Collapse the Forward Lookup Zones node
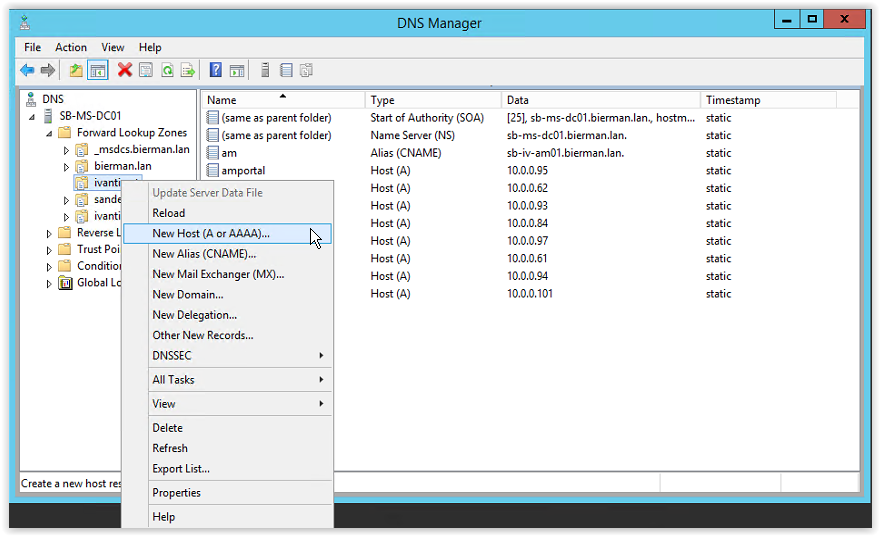This screenshot has height=536, width=880. point(49,134)
